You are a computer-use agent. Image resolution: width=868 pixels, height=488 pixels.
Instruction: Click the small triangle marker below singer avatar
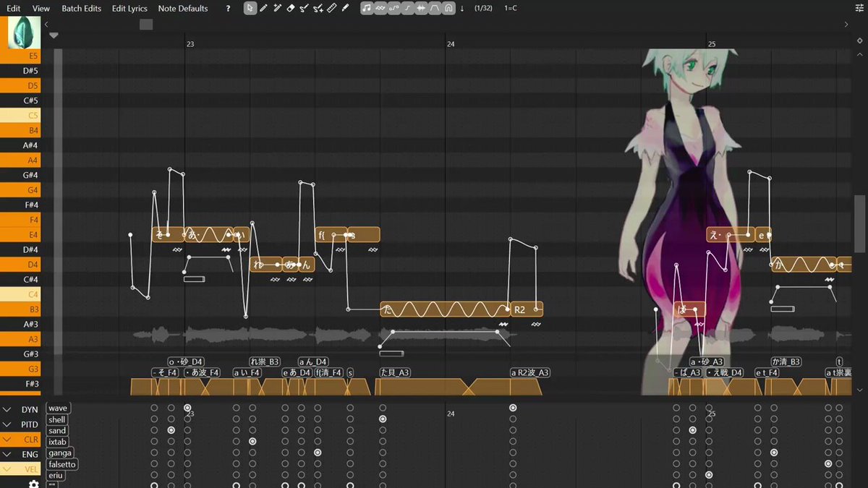pyautogui.click(x=54, y=35)
